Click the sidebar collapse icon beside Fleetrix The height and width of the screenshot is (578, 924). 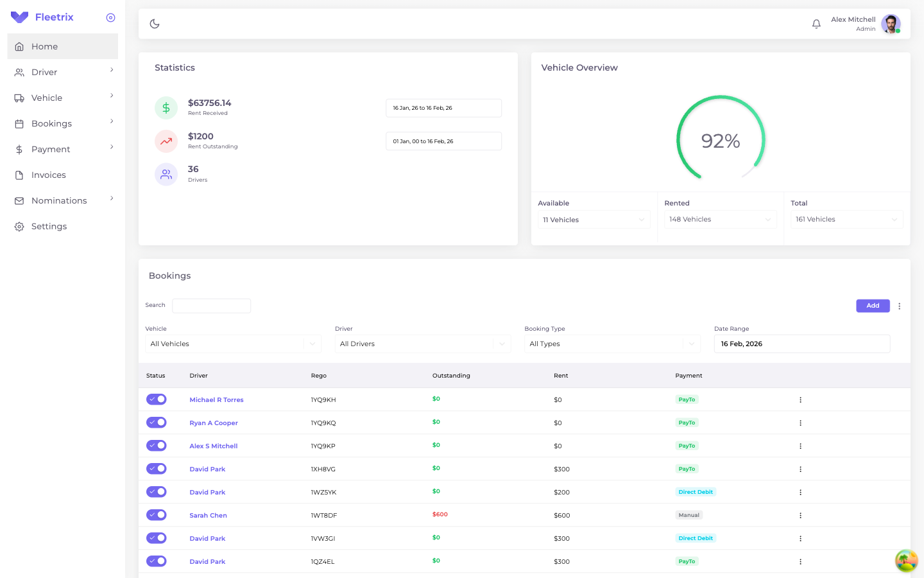click(110, 17)
